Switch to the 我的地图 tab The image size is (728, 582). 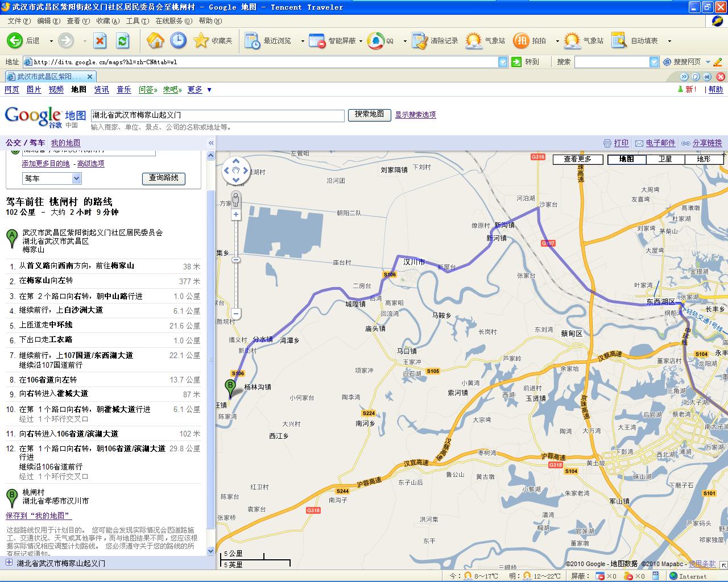65,143
